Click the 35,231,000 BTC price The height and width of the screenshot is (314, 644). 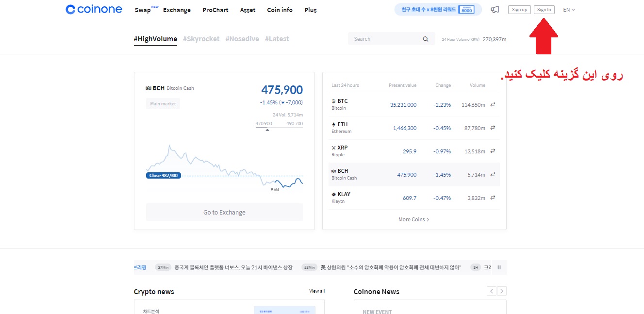click(403, 105)
